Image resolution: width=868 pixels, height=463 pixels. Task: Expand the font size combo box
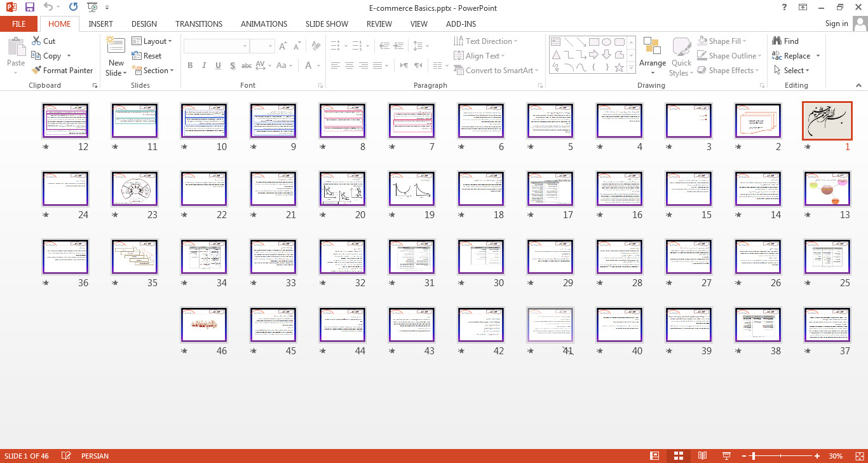tap(270, 46)
